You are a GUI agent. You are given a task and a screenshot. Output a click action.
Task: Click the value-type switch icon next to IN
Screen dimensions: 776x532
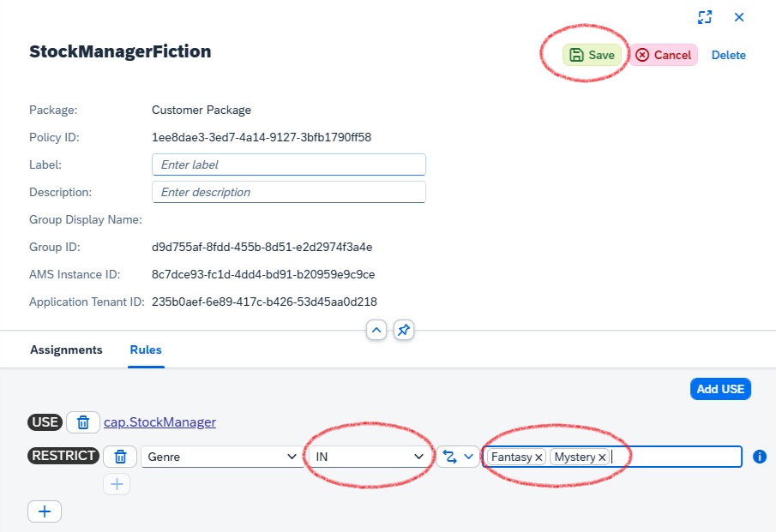coord(452,456)
